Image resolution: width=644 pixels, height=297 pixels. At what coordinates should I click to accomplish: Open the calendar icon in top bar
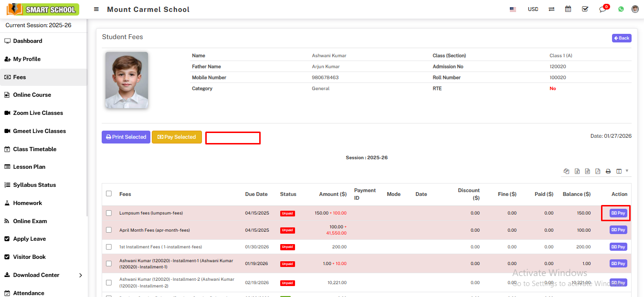(x=568, y=9)
